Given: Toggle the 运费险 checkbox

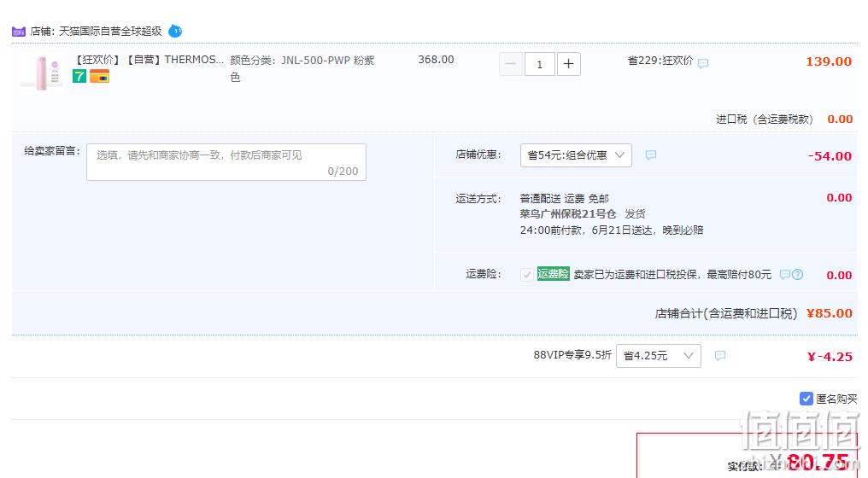Looking at the screenshot, I should (527, 274).
